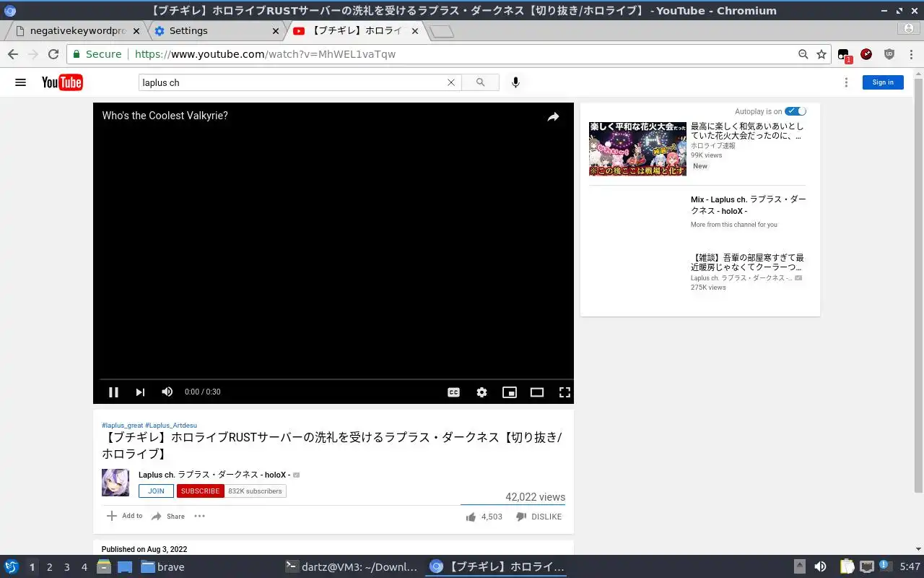924x578 pixels.
Task: Go back in the browser
Action: [x=13, y=54]
